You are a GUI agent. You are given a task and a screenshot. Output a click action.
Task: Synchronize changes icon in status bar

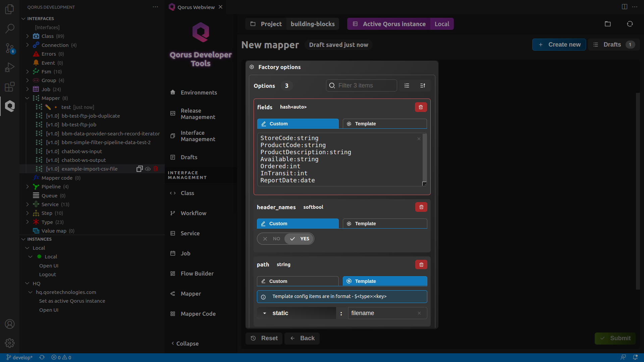click(42, 357)
